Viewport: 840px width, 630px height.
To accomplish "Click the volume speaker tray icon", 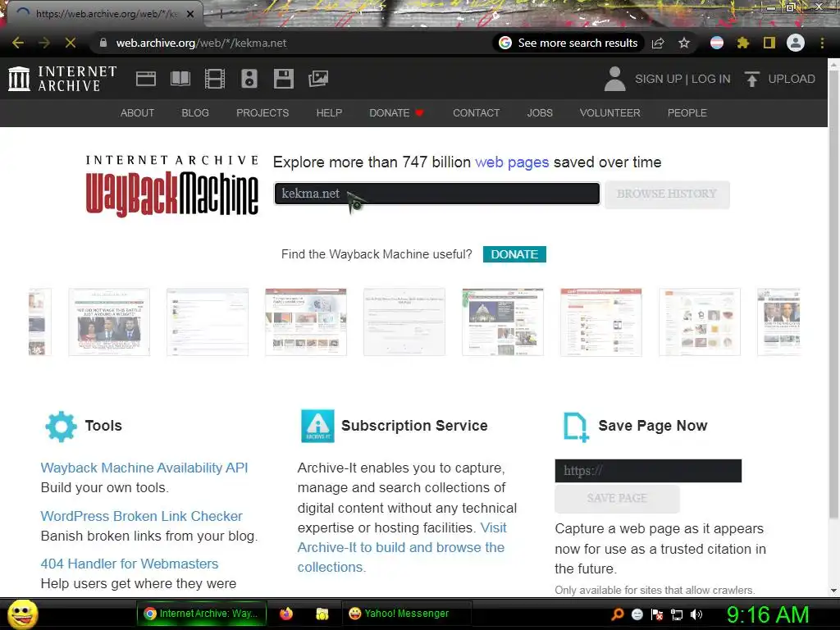I will point(696,614).
